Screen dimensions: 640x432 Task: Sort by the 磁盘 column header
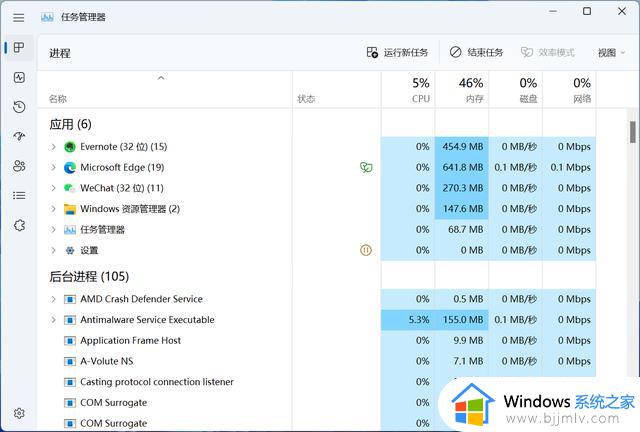pos(516,90)
